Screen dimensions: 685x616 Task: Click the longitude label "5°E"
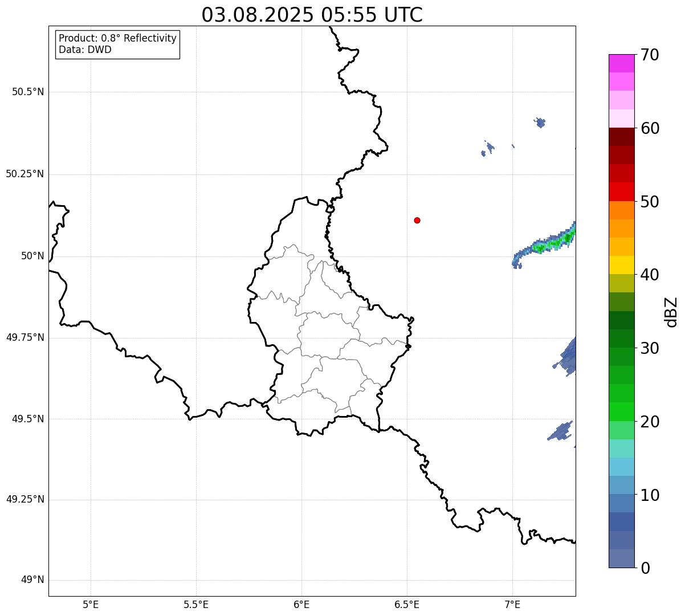91,604
